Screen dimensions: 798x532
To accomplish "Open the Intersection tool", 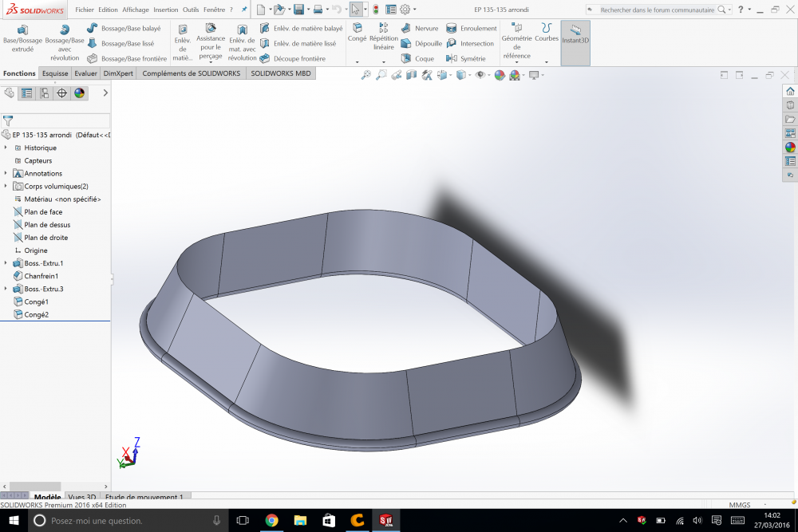I will pos(470,44).
